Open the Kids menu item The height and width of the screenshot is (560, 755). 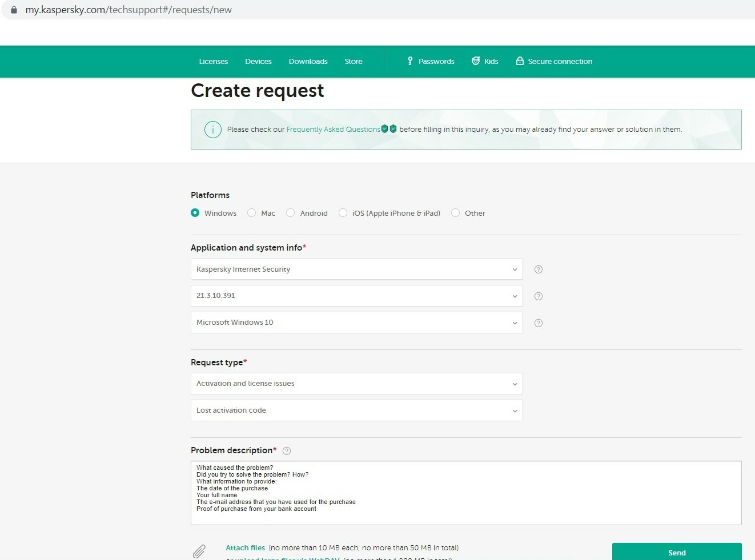coord(491,62)
